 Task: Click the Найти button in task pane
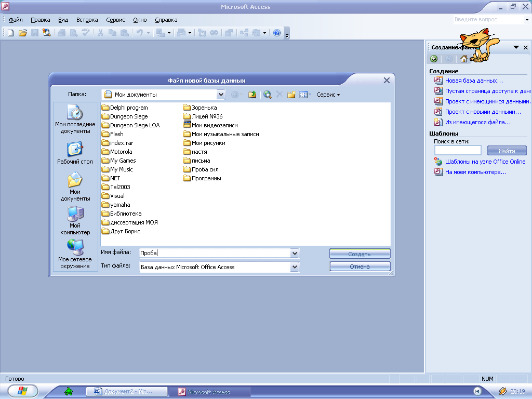tap(507, 151)
